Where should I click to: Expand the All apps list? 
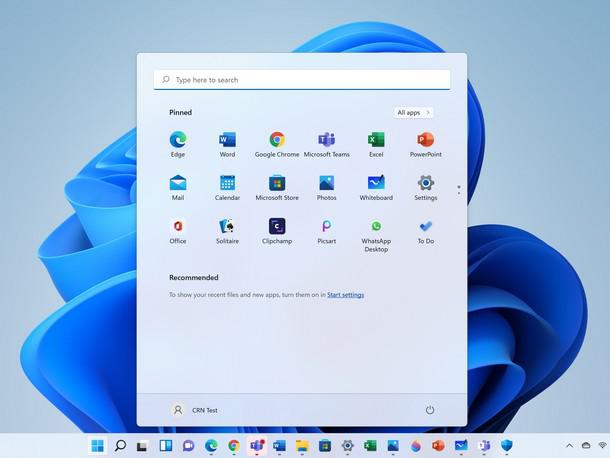pyautogui.click(x=413, y=113)
